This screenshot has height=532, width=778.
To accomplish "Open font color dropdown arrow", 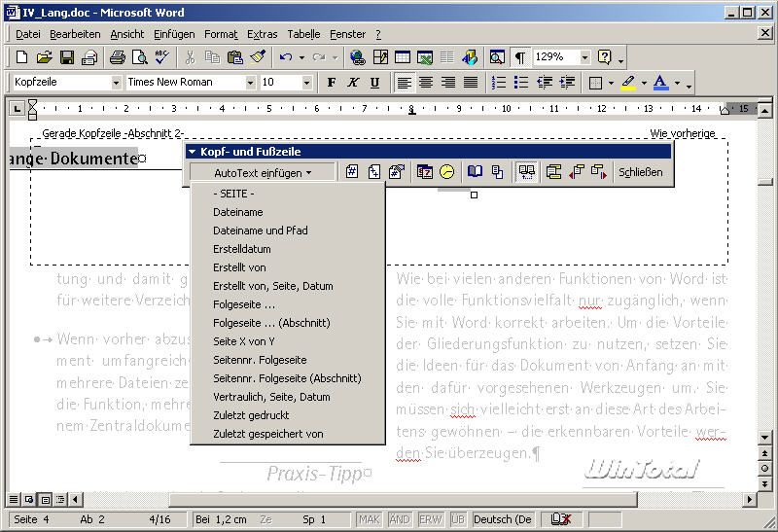I will pos(677,83).
